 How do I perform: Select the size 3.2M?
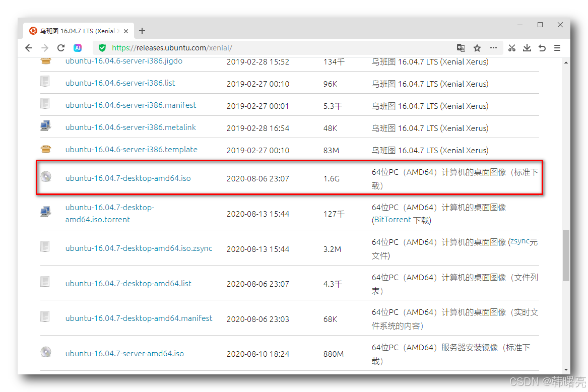[332, 249]
